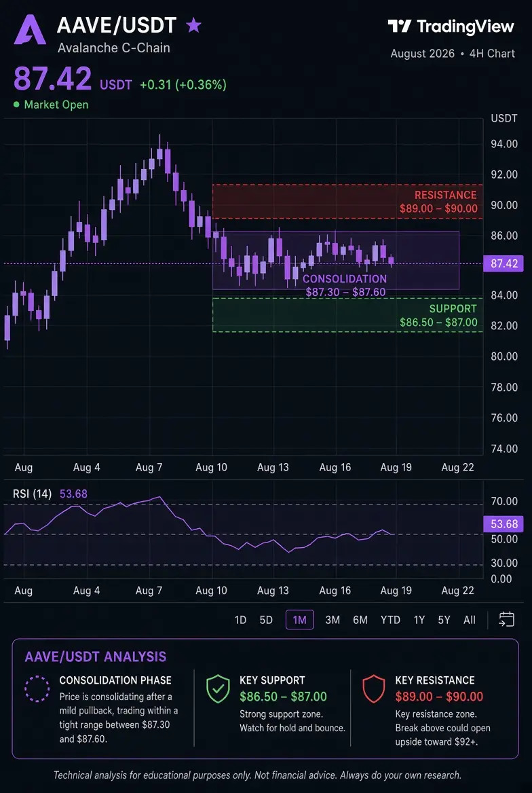Open the calendar date range icon
The width and height of the screenshot is (532, 793).
point(506,619)
